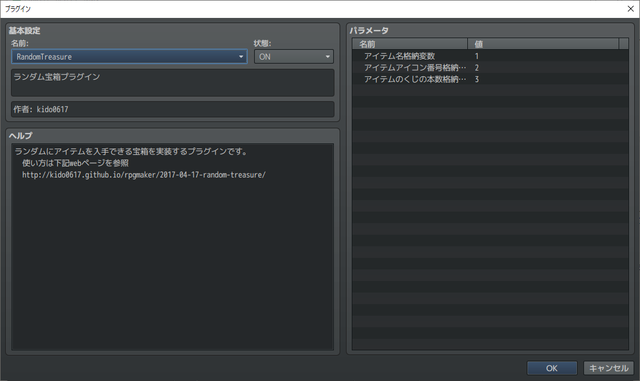Click the 値 column header in parameters
Image resolution: width=640 pixels, height=381 pixels.
tap(543, 44)
